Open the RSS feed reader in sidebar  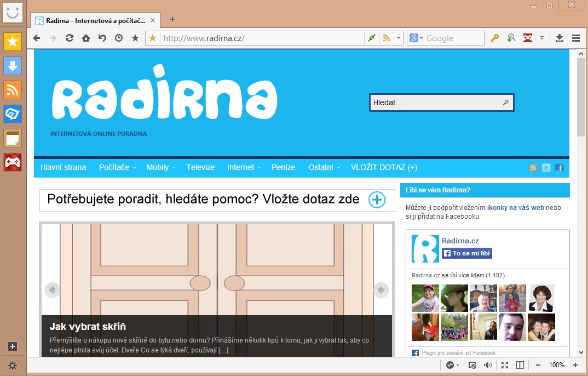13,90
